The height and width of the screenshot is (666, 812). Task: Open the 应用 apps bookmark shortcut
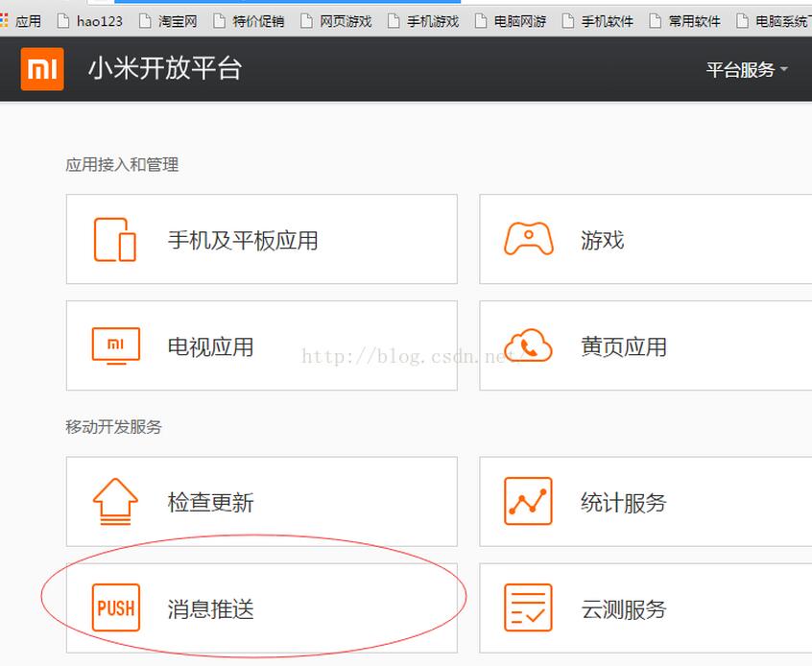[x=21, y=21]
